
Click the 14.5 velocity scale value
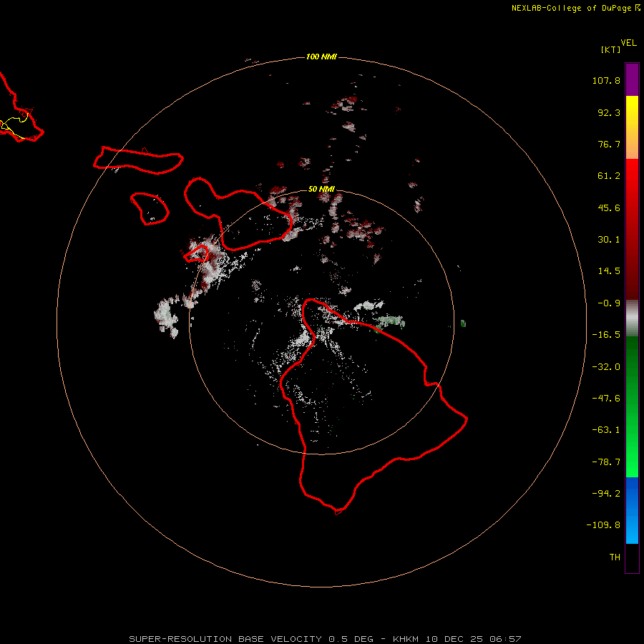coord(609,271)
